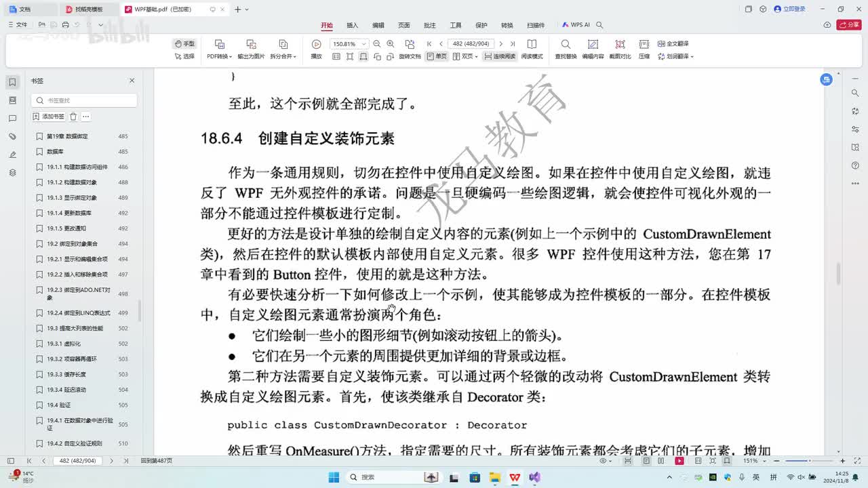Open the zoom percentage 150.81% combo box
The width and height of the screenshot is (868, 488).
(x=349, y=44)
